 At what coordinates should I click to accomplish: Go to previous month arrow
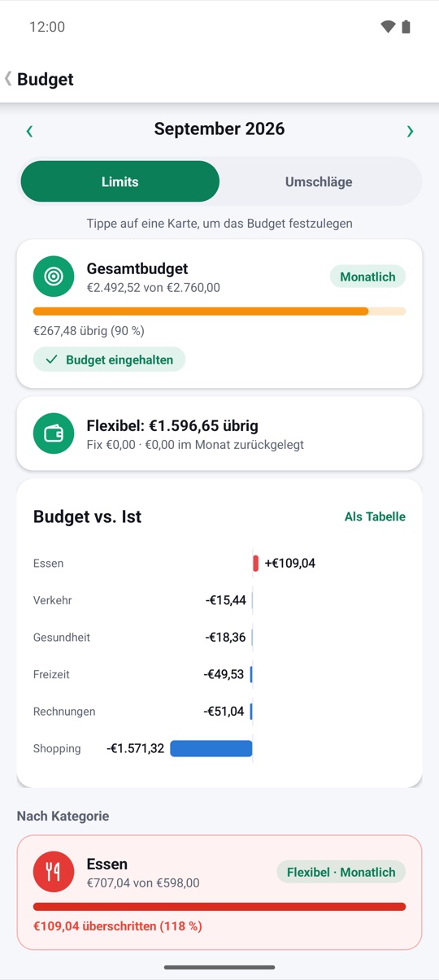point(29,131)
